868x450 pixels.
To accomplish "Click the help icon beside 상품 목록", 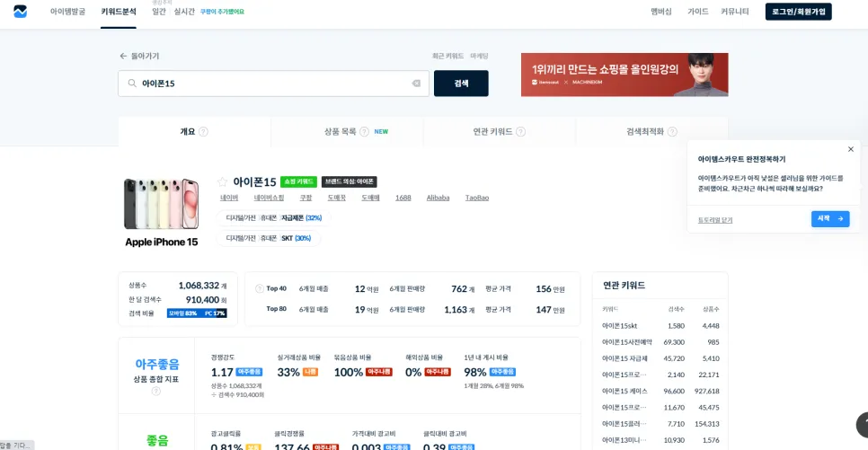I will 364,132.
